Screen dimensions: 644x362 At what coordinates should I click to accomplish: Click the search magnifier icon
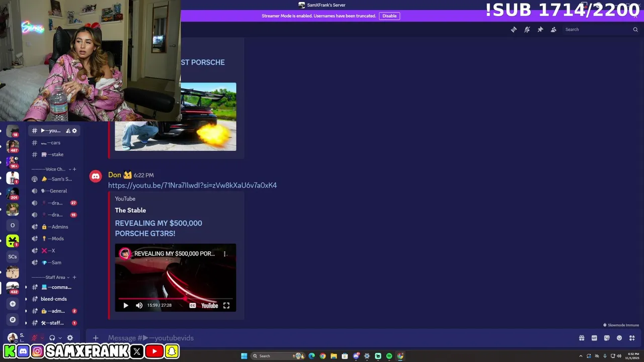[x=635, y=30]
